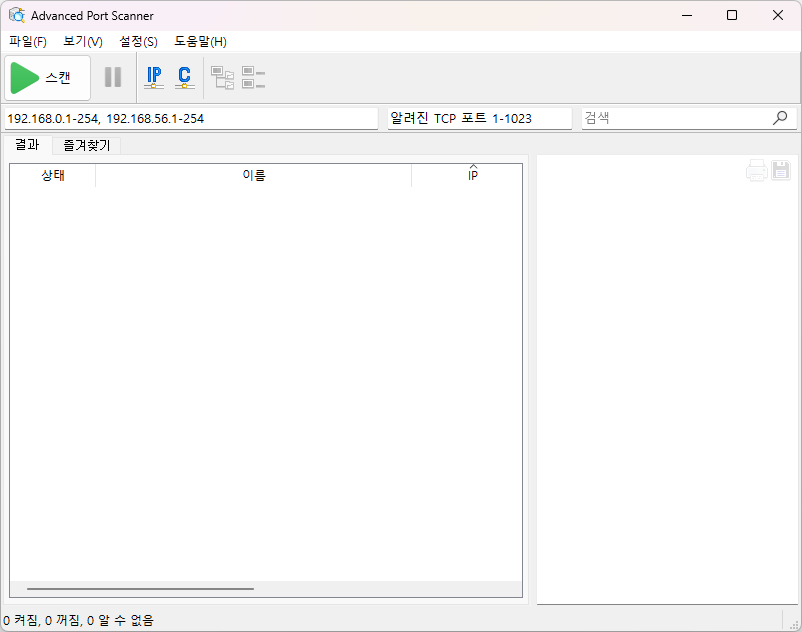This screenshot has height=632, width=802.
Task: Click the IP address range input field
Action: [x=190, y=118]
